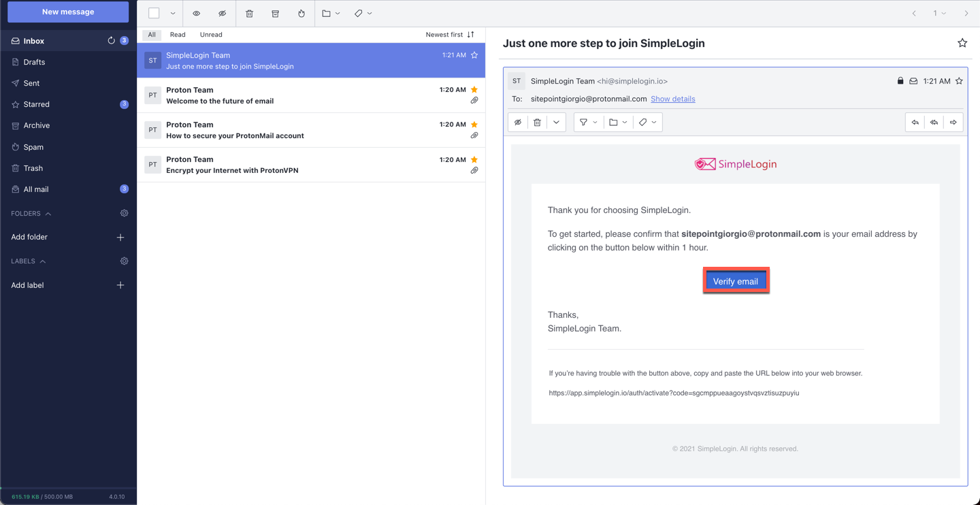Open Encrypt your Internet with ProtonVPN message

coord(311,165)
